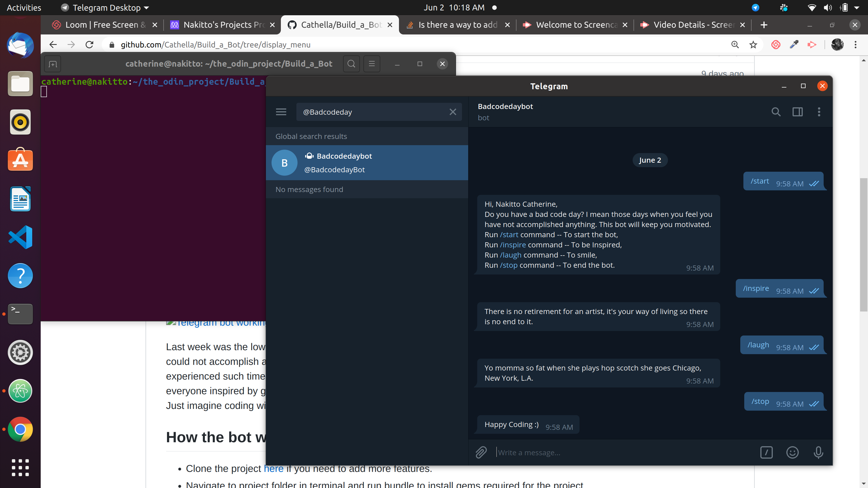
Task: Start a voice message with the microphone
Action: [818, 452]
